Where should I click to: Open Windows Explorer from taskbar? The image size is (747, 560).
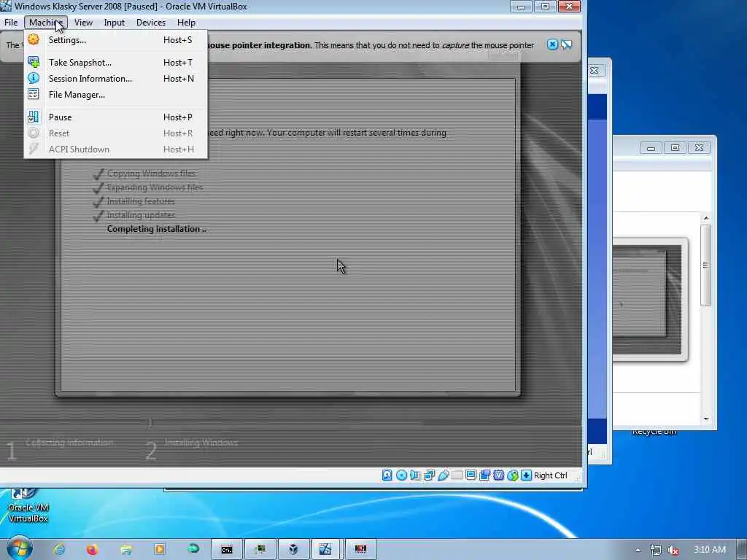[x=126, y=550]
